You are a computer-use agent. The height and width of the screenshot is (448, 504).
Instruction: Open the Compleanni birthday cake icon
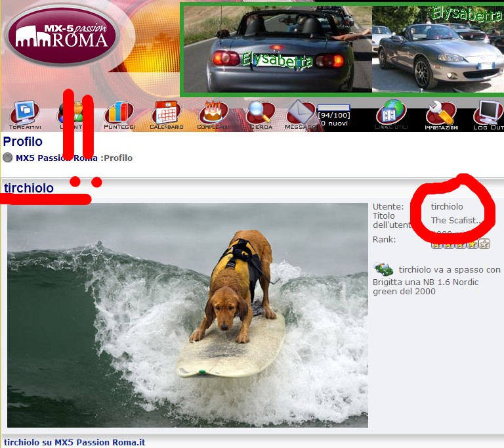[213, 113]
